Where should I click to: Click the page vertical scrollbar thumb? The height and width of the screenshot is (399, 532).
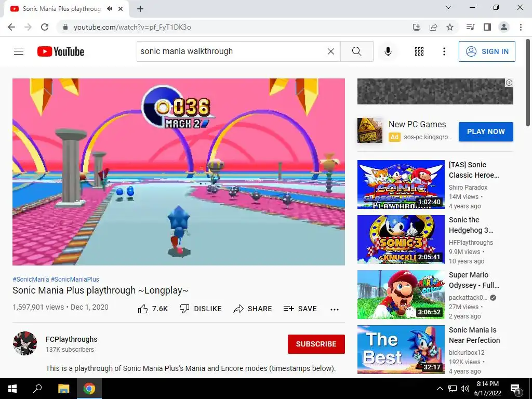(x=528, y=83)
